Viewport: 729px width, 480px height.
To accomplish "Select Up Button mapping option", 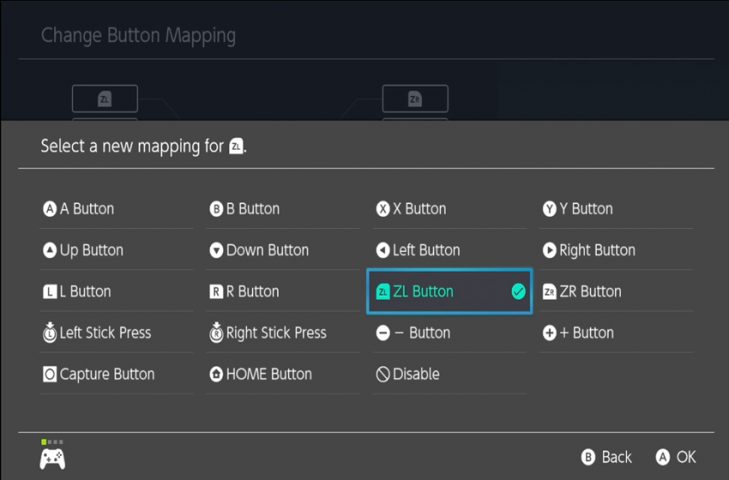I will coord(116,250).
